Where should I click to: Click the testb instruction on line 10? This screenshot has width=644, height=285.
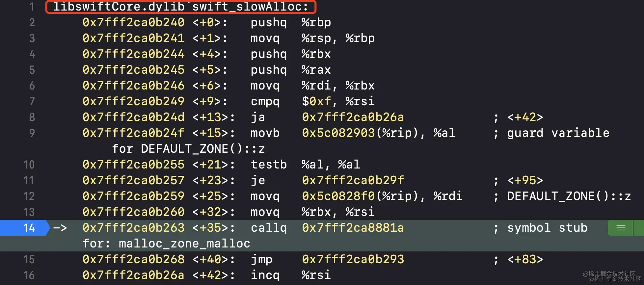pyautogui.click(x=269, y=165)
